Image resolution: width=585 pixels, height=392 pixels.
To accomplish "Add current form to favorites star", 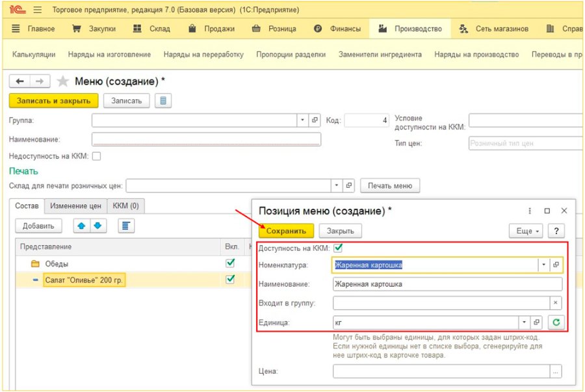I will tap(62, 81).
